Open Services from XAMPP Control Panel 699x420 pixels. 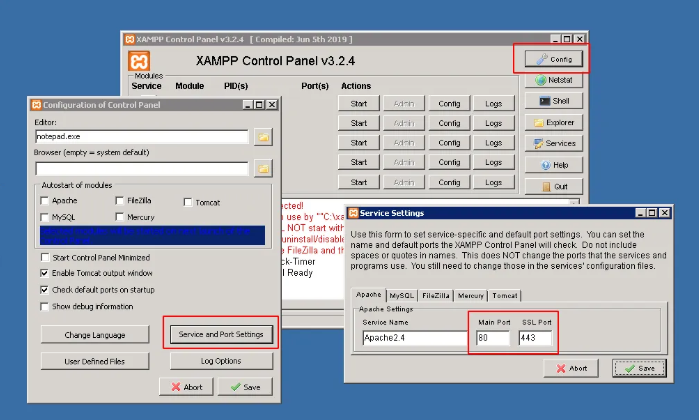tap(554, 144)
